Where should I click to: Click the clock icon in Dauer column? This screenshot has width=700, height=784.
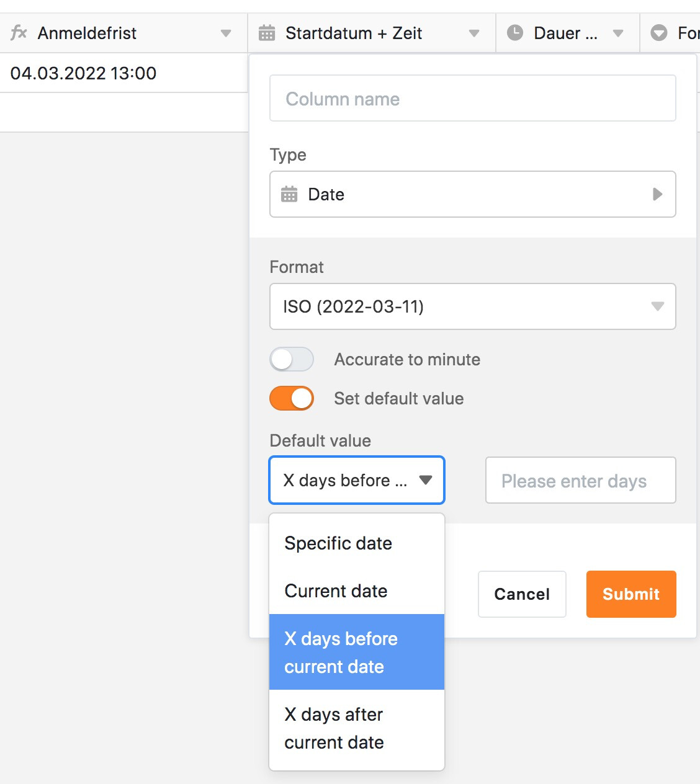point(515,33)
